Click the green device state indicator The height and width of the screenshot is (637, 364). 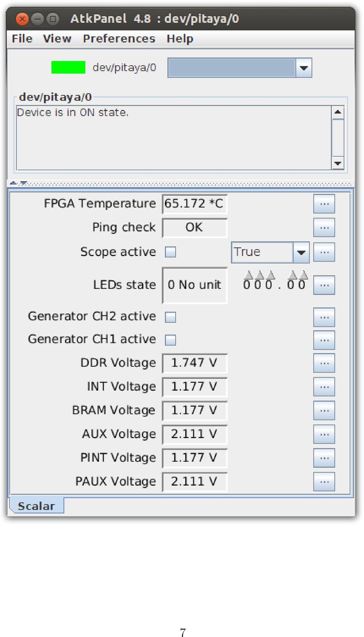68,68
